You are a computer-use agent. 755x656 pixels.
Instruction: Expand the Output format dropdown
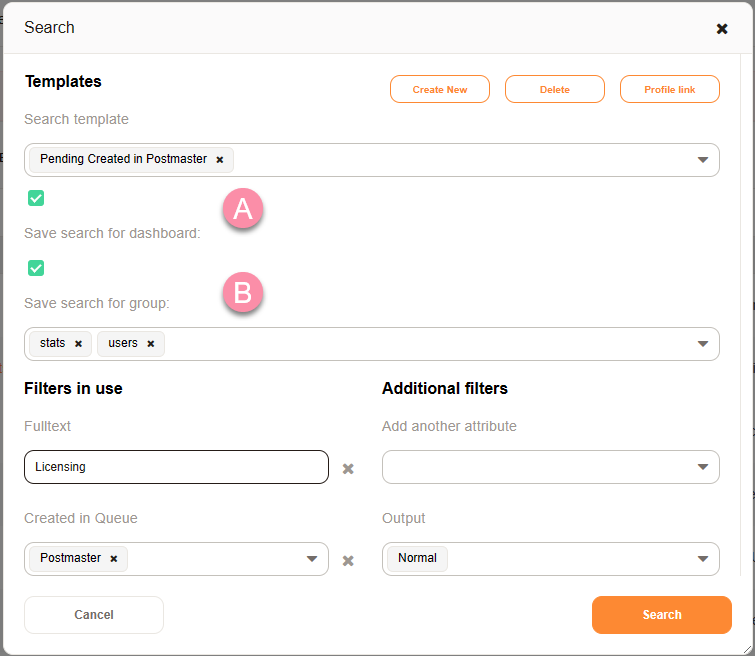click(702, 559)
